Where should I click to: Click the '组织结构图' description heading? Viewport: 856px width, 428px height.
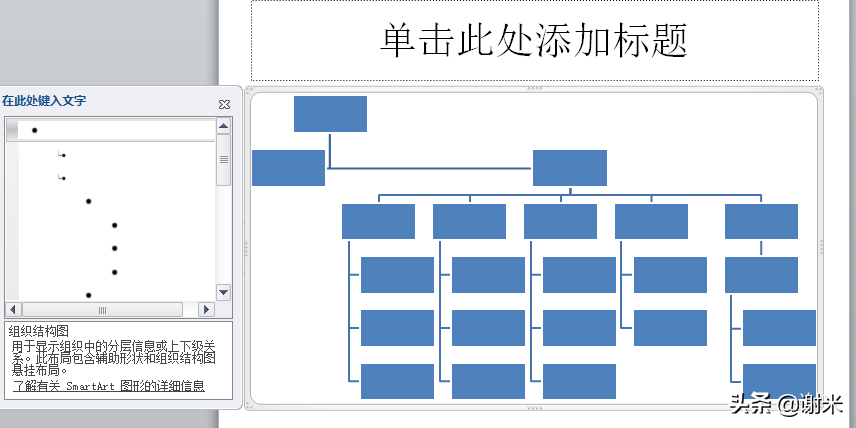[38, 331]
